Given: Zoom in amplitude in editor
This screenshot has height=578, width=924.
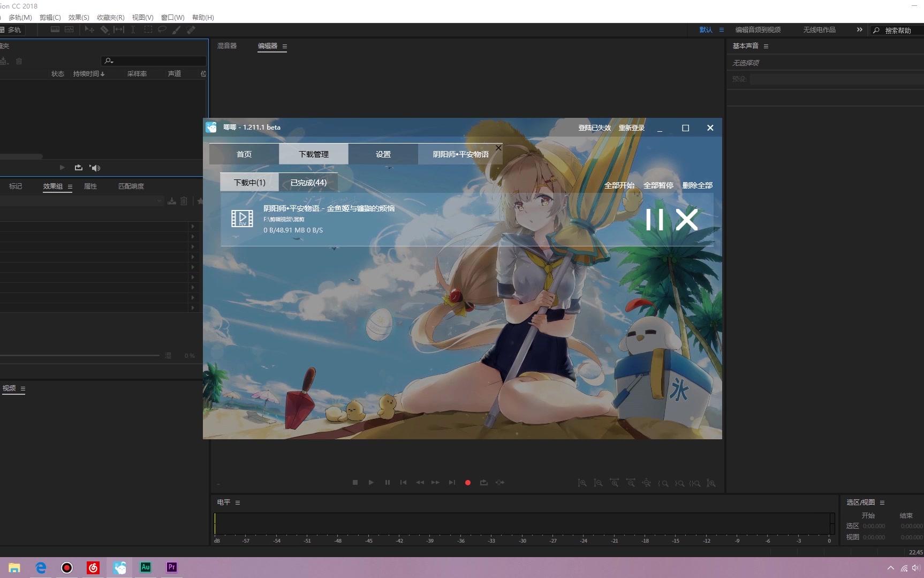Looking at the screenshot, I should 582,483.
